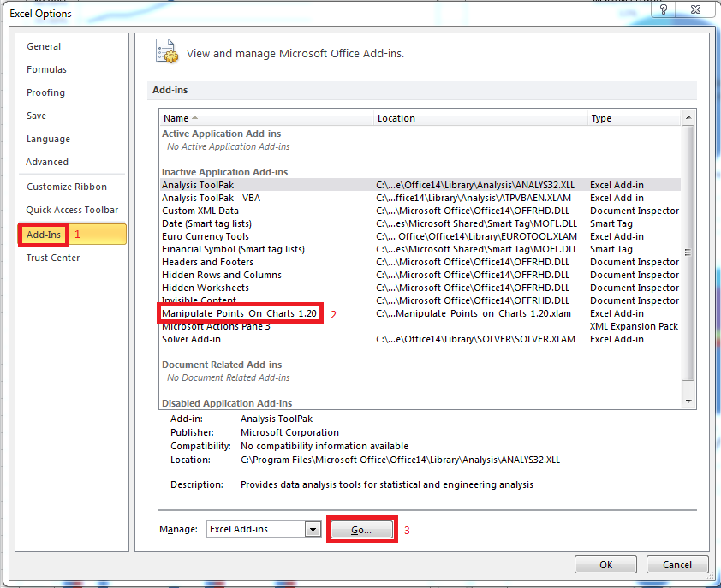Sort add-ins by Name column header
This screenshot has height=588, width=721.
pos(266,118)
